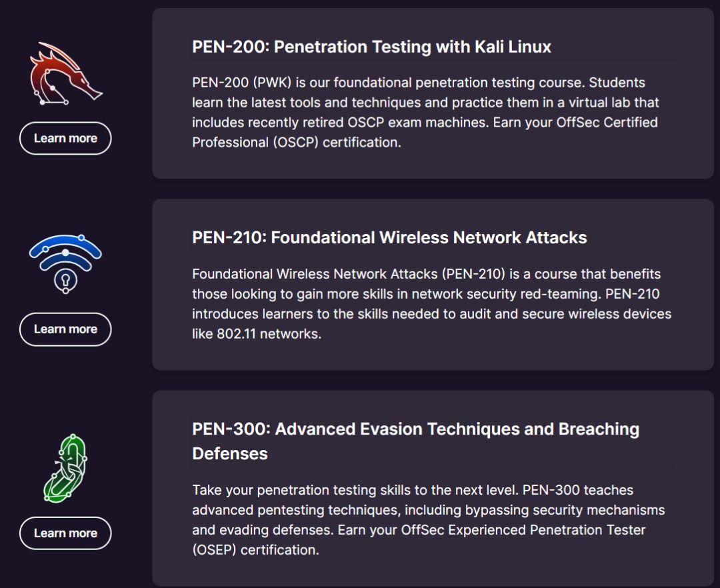Image resolution: width=720 pixels, height=588 pixels.
Task: Click the red Kali dragon icon
Action: point(65,75)
